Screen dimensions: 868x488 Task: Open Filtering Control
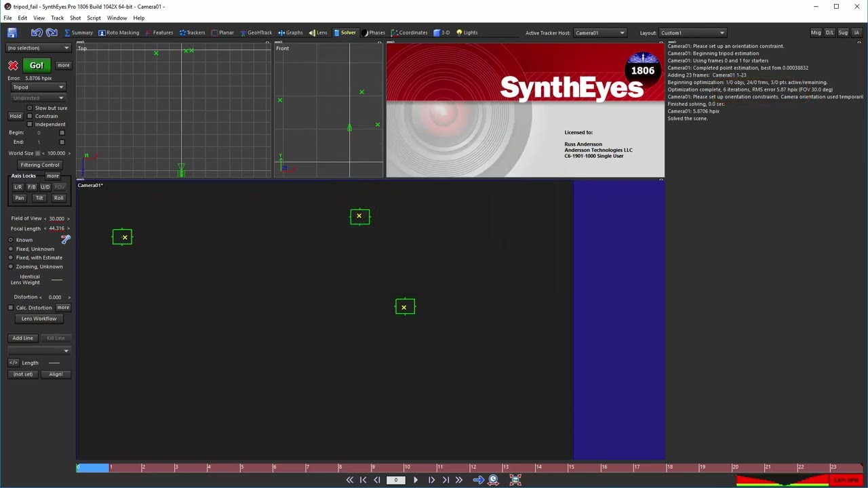pyautogui.click(x=39, y=165)
